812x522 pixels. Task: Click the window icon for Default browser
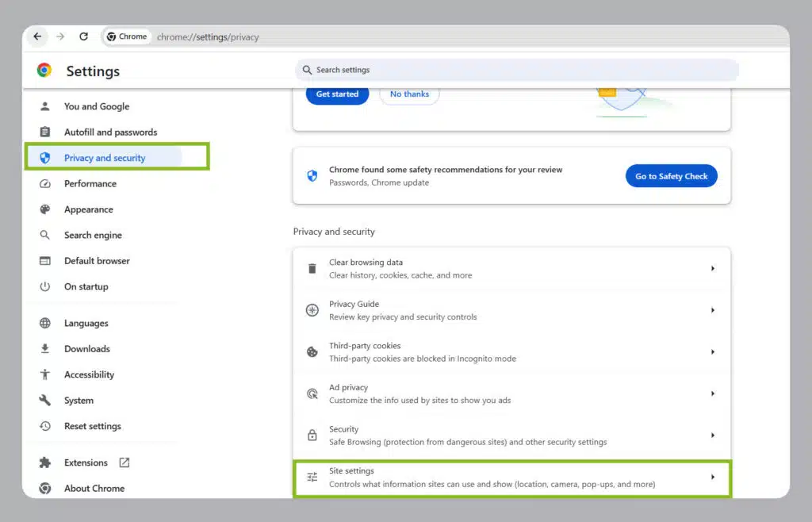(45, 261)
